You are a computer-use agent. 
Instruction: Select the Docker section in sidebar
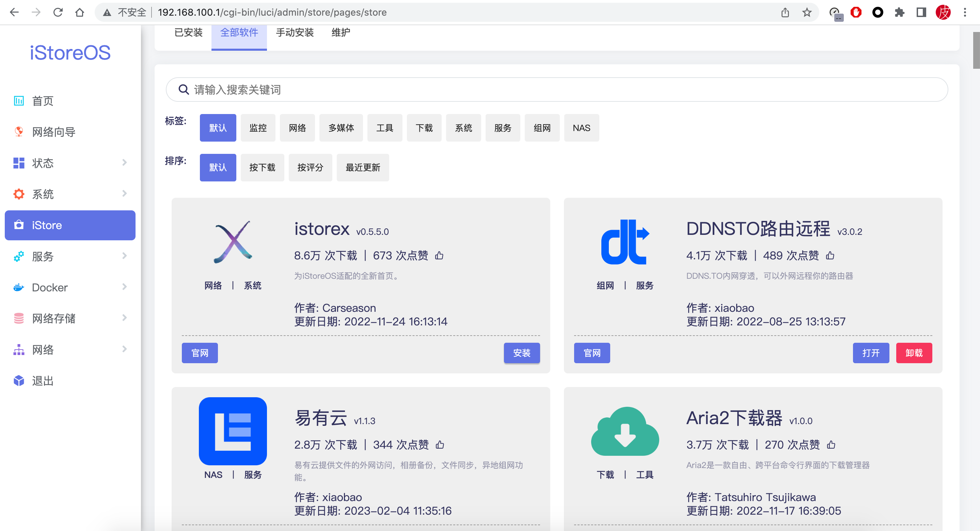tap(49, 288)
